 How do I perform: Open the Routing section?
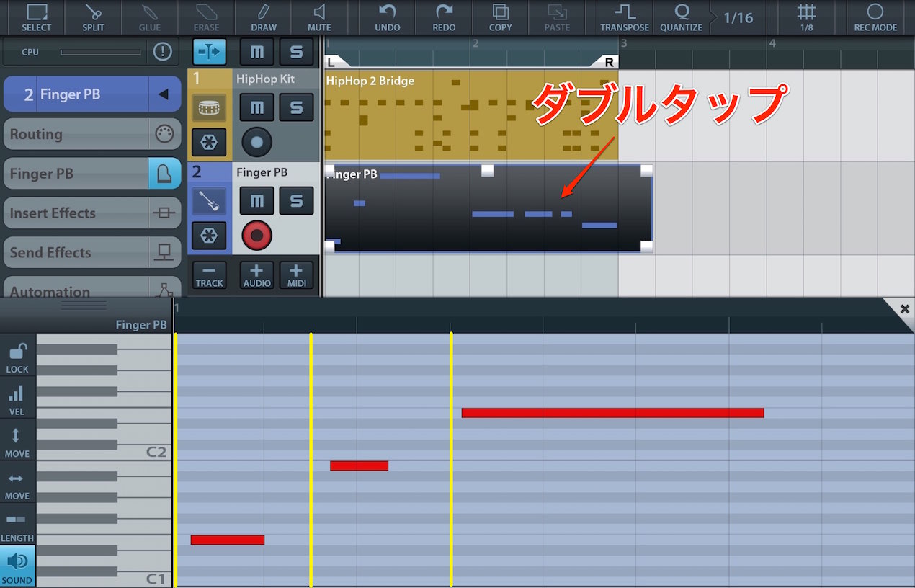[x=92, y=134]
